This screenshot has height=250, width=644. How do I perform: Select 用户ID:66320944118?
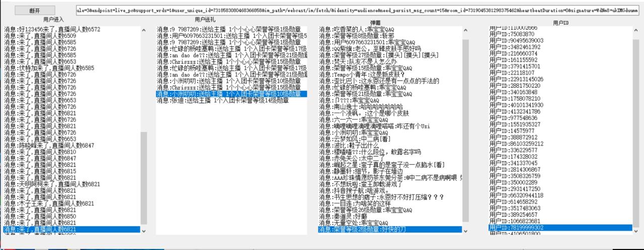pyautogui.click(x=560, y=196)
